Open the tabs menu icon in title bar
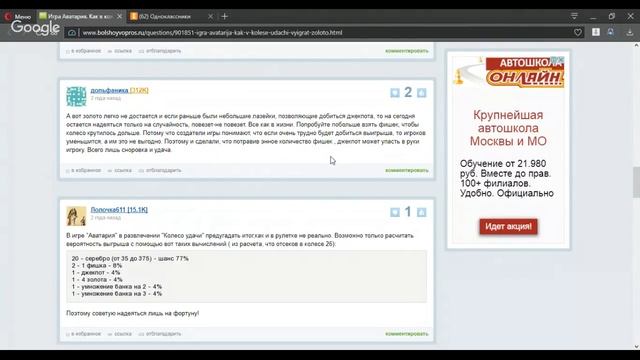Viewport: 640px width, 360px height. click(x=574, y=16)
